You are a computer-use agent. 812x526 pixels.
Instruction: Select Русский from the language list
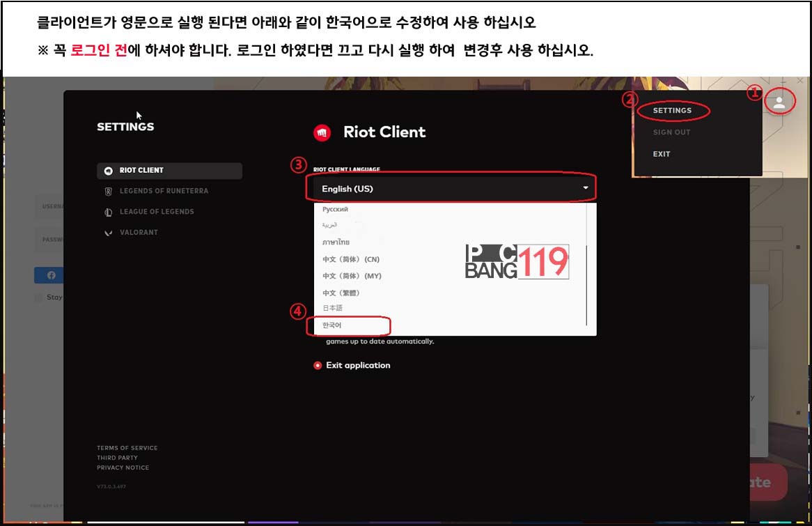335,210
